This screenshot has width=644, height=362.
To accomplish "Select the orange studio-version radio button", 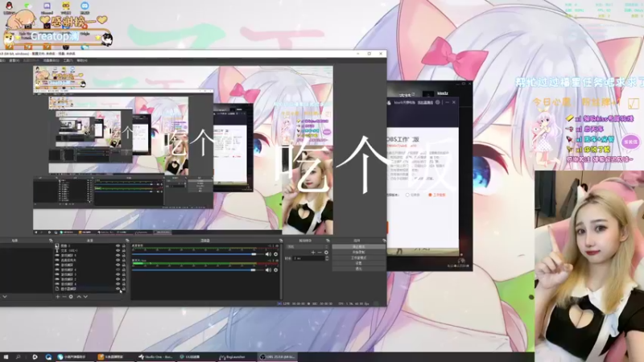I will click(x=430, y=195).
